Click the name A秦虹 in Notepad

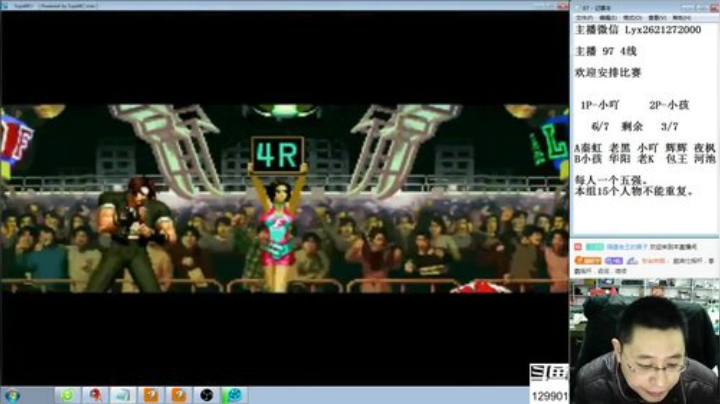tap(588, 148)
